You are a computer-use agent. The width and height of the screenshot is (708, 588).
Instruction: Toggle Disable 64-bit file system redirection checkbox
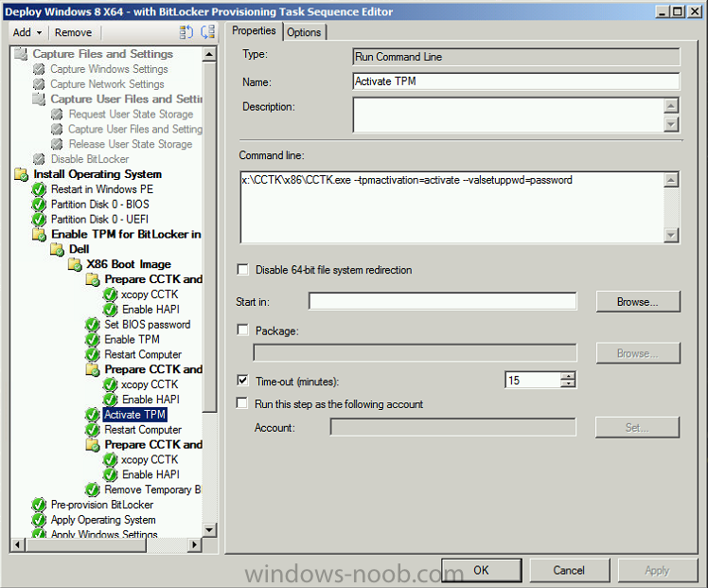(243, 270)
